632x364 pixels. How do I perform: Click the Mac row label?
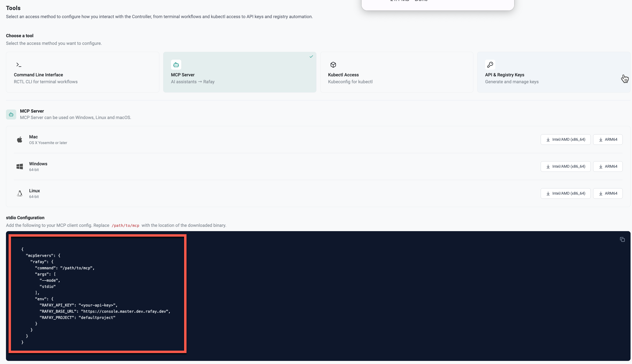[33, 137]
